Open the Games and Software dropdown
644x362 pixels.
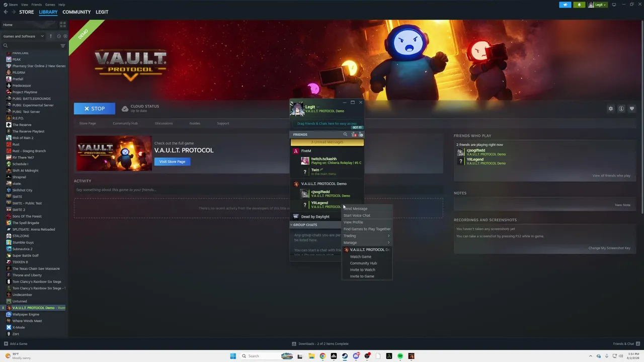click(x=23, y=36)
